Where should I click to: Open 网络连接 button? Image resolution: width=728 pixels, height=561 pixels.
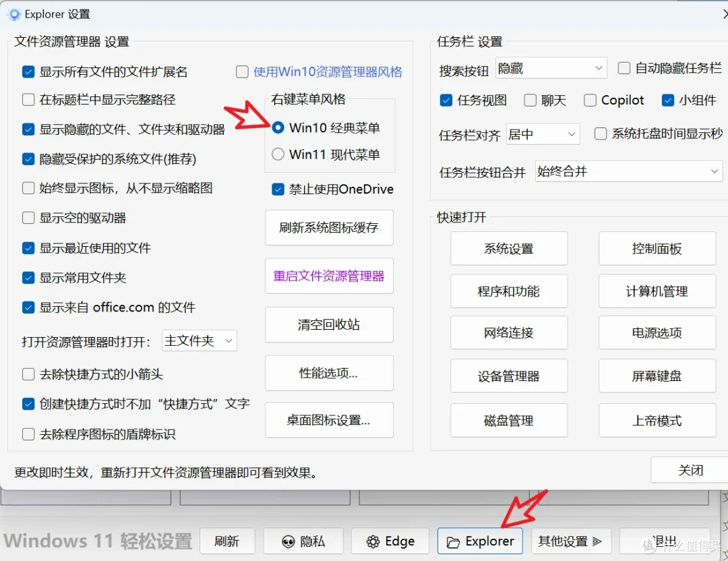coord(509,332)
